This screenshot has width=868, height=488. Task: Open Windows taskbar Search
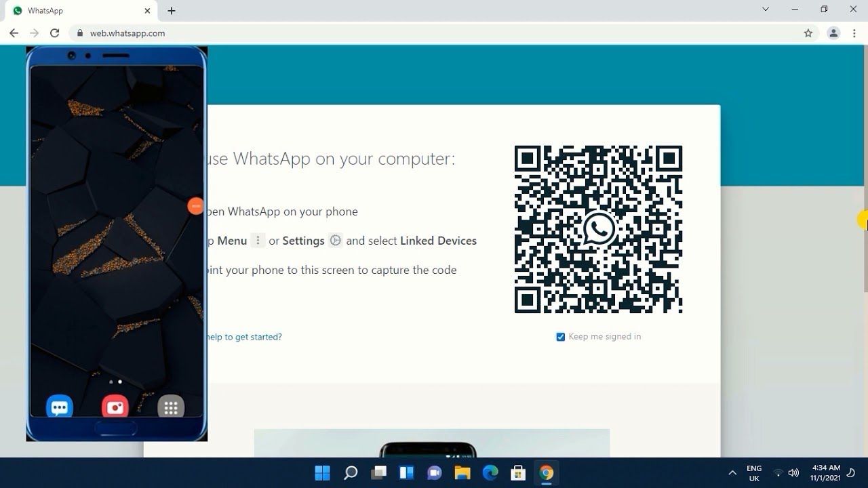pos(351,472)
